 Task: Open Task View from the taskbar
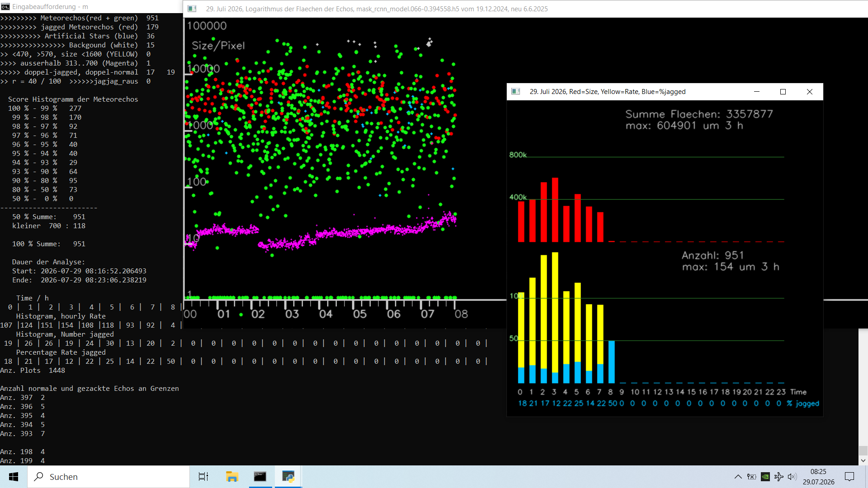pyautogui.click(x=203, y=477)
